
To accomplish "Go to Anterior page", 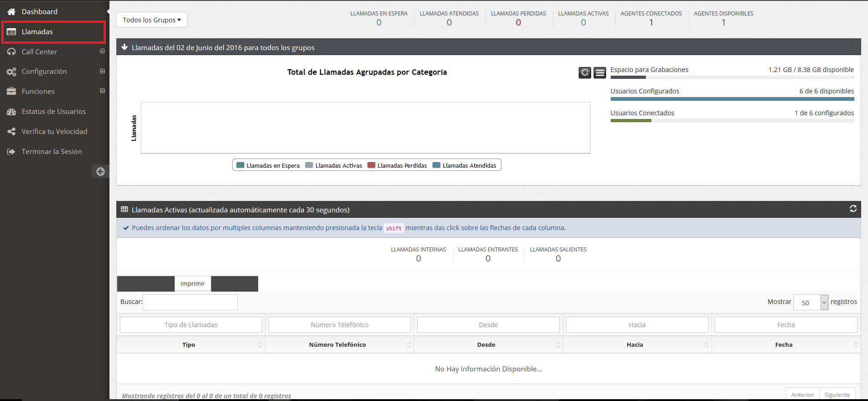I will tap(802, 395).
